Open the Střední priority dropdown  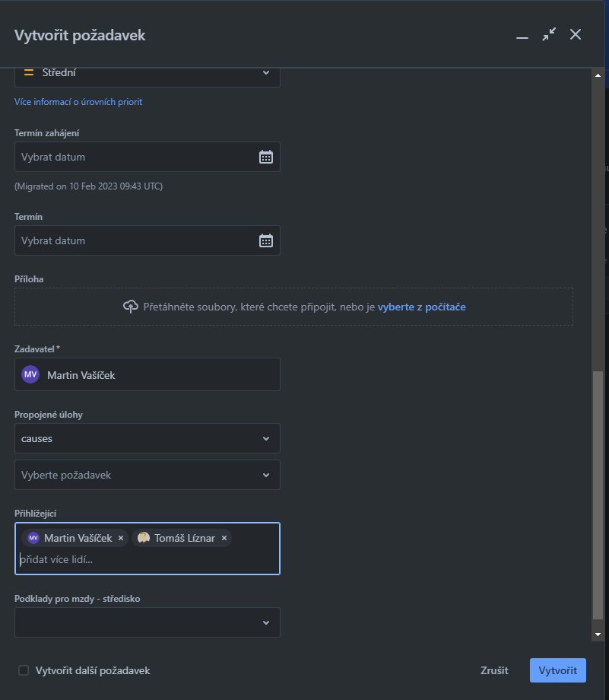pyautogui.click(x=147, y=77)
